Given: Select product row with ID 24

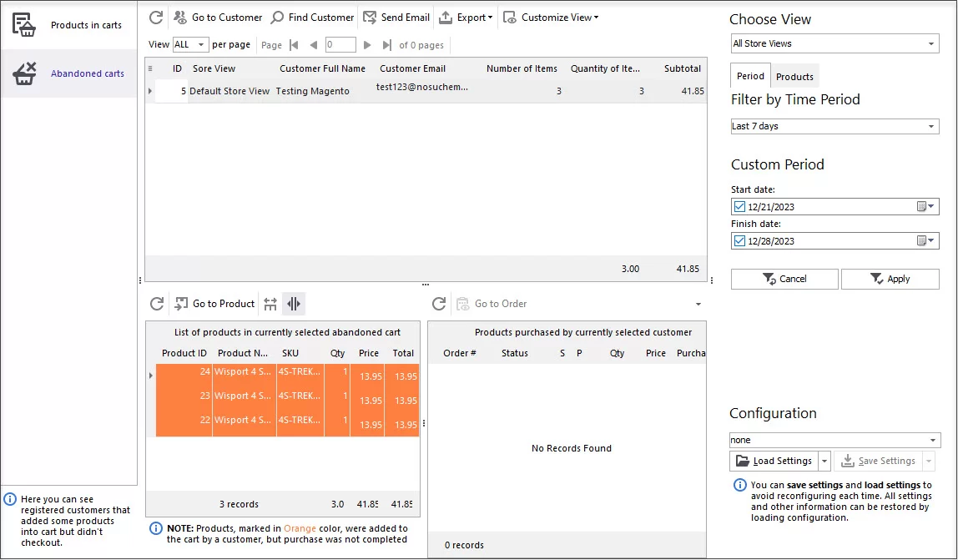Looking at the screenshot, I should (288, 376).
